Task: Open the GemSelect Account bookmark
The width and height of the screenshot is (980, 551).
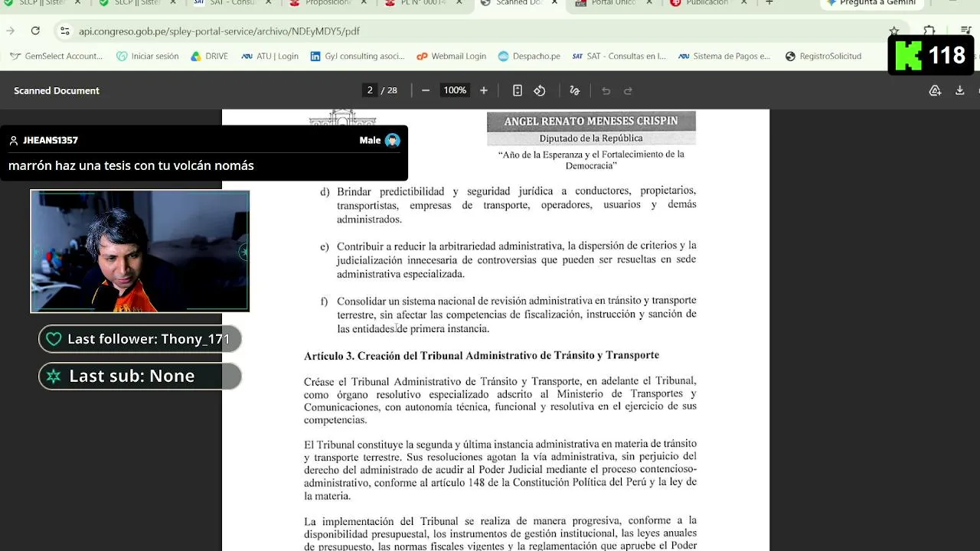Action: (x=56, y=56)
